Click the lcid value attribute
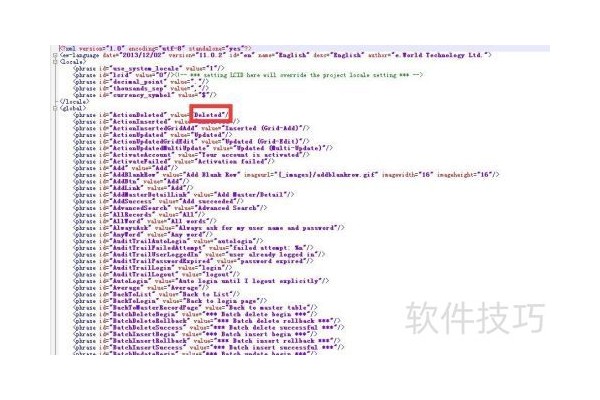 tap(150, 75)
